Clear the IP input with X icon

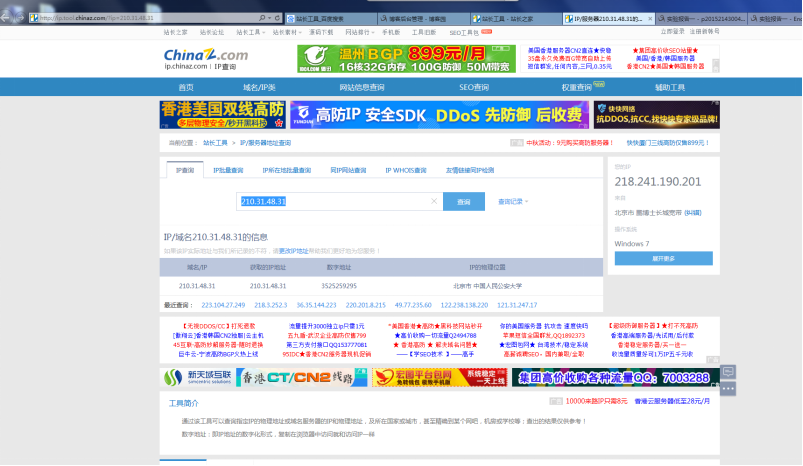434,201
